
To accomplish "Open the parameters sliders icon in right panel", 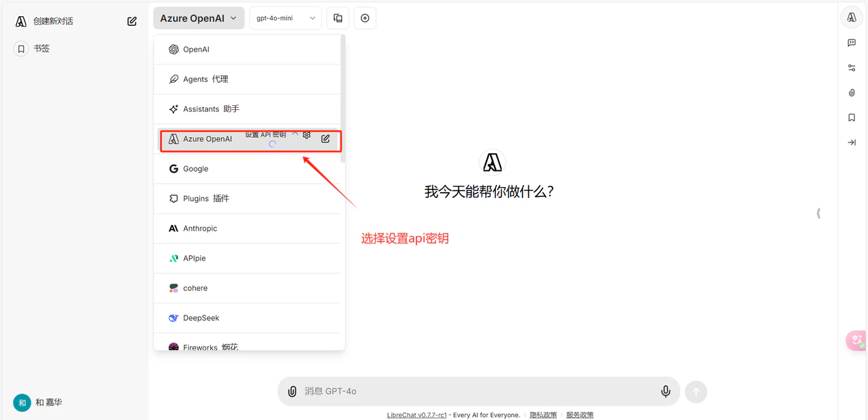I will pos(852,68).
